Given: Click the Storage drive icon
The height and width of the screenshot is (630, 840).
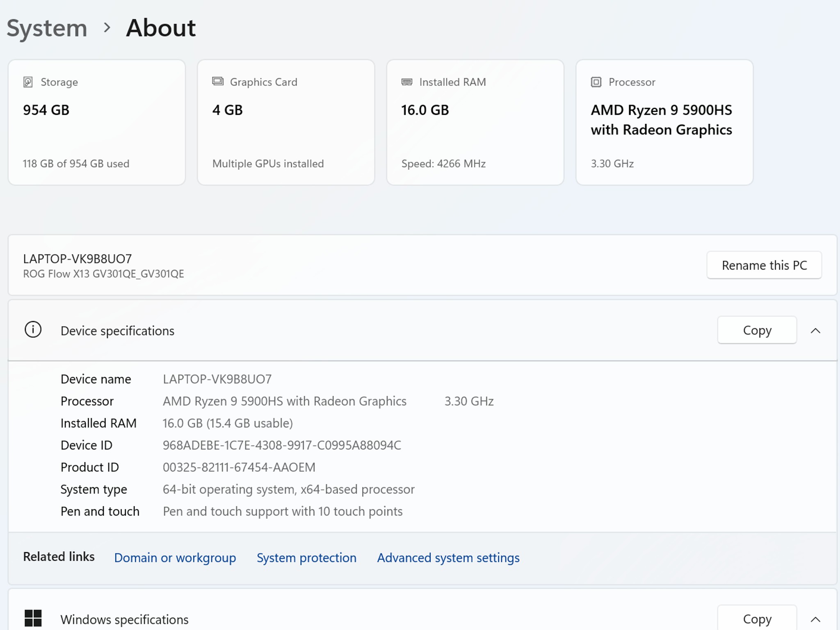Looking at the screenshot, I should click(28, 82).
